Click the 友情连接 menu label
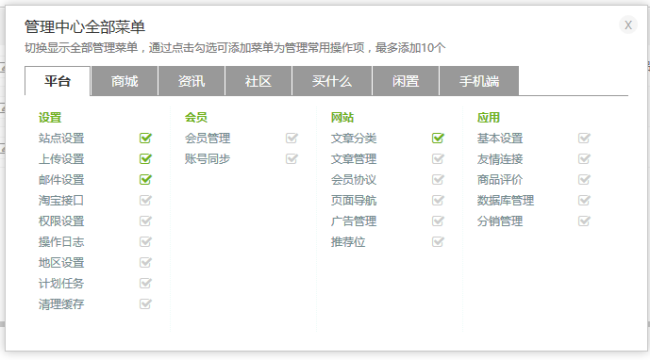The height and width of the screenshot is (361, 650). (500, 159)
